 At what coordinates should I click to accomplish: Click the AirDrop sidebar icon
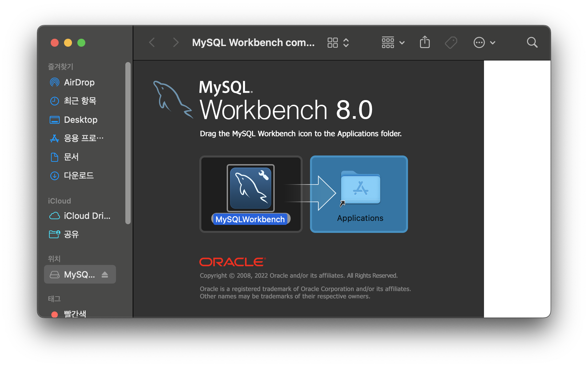pos(54,82)
